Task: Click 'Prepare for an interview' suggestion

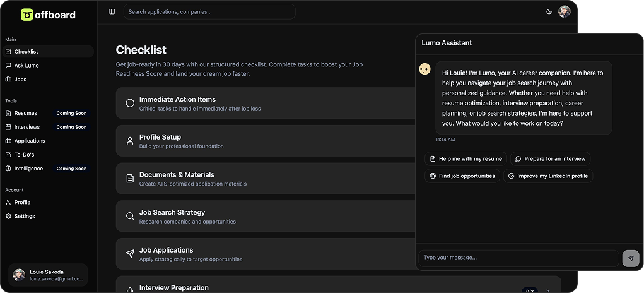Action: (550, 159)
